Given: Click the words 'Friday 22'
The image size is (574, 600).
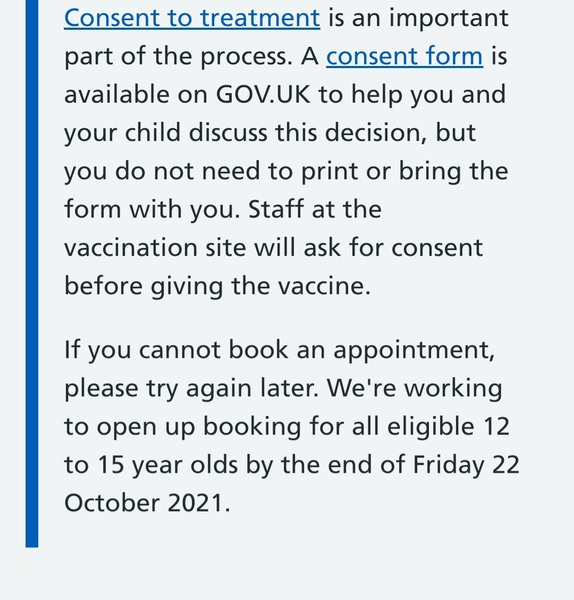Looking at the screenshot, I should click(466, 465).
